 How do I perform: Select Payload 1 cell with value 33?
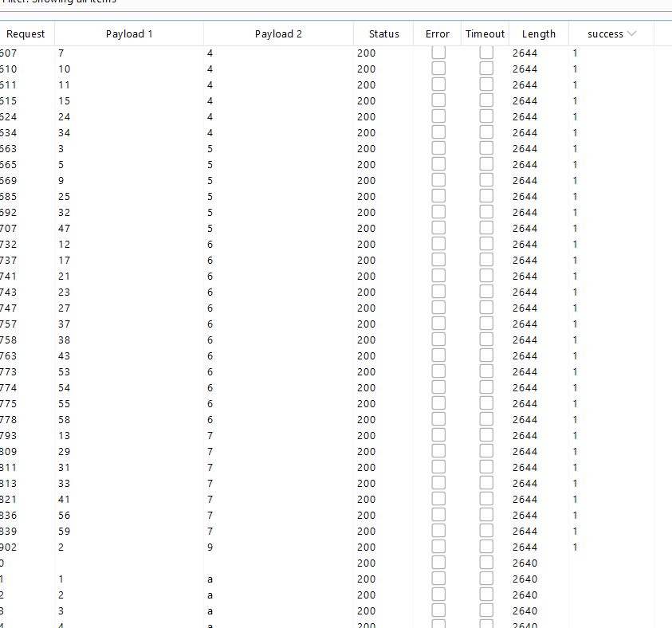click(65, 483)
